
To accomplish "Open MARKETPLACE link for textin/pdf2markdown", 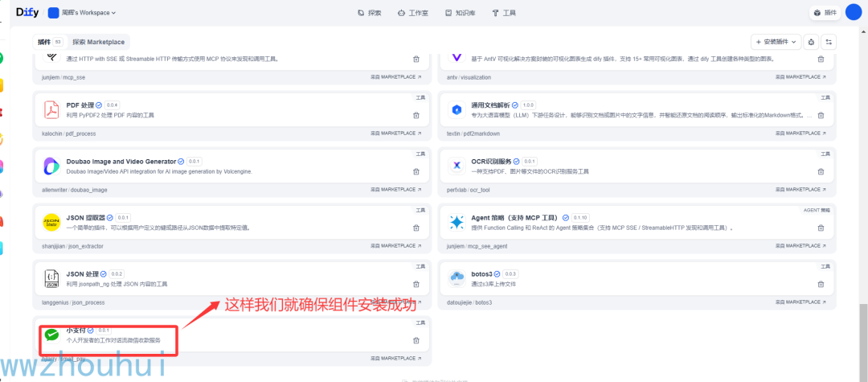I will click(x=801, y=133).
